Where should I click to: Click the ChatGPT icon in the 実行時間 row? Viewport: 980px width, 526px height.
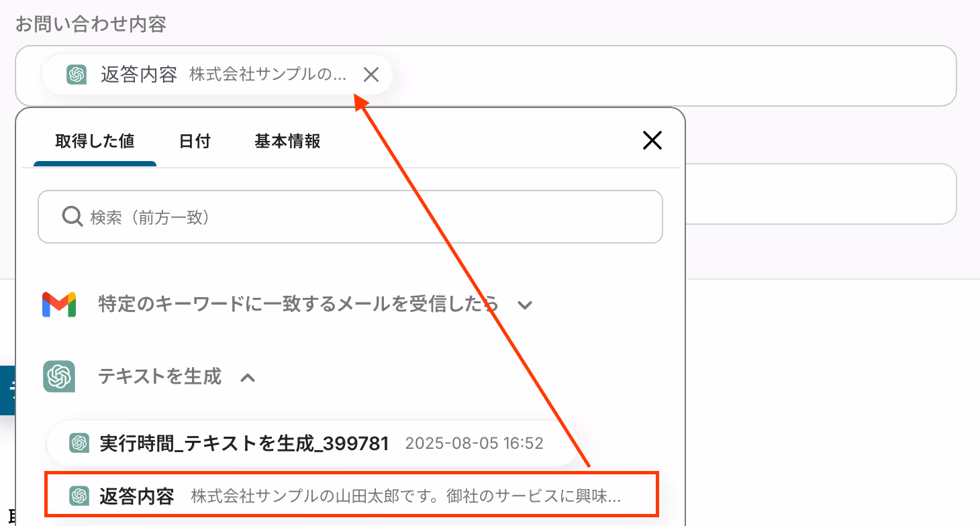point(79,443)
